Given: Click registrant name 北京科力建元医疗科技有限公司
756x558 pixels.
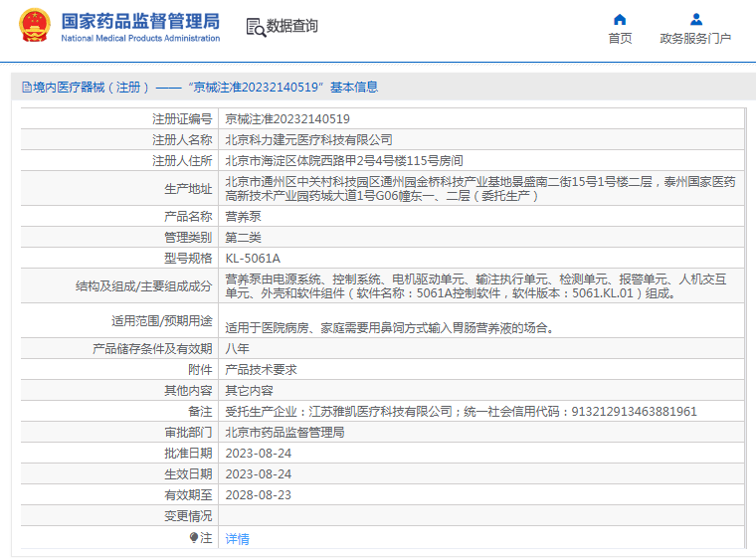Looking at the screenshot, I should point(308,140).
